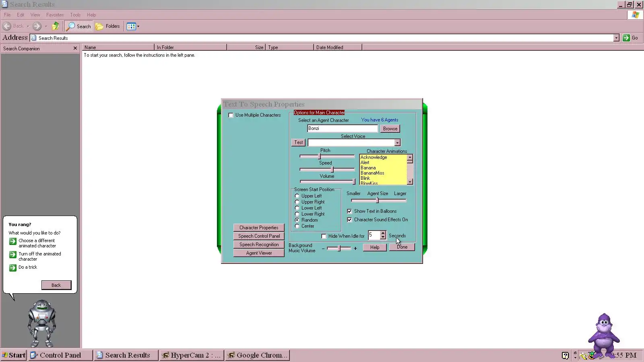Select Lower Left start position
This screenshot has width=644, height=362.
point(297,208)
